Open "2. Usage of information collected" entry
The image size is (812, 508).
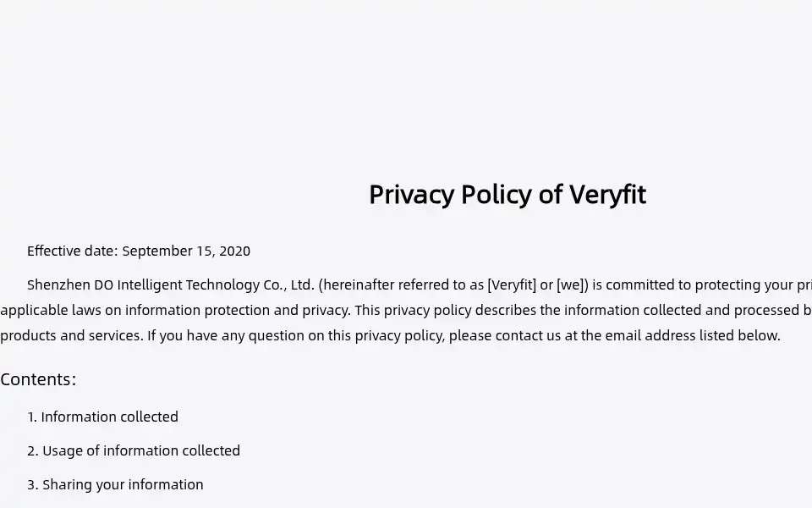134,450
